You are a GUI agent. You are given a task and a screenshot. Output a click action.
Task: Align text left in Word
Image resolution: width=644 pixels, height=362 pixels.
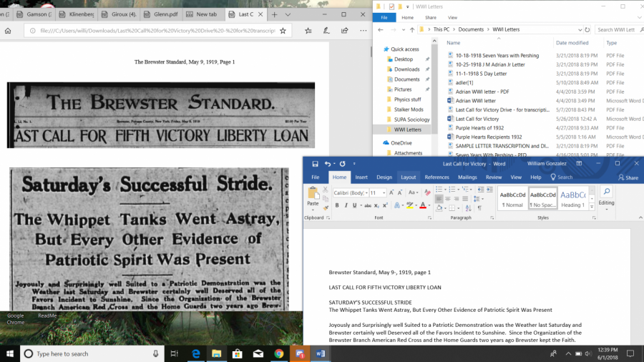click(x=439, y=199)
